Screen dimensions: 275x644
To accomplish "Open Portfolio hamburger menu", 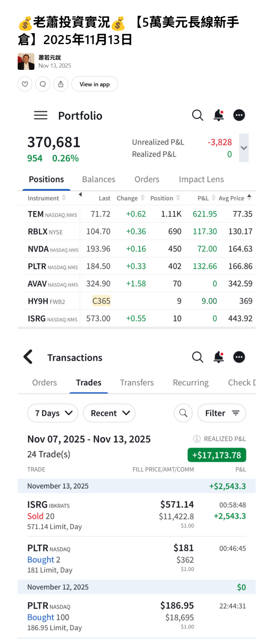I will [41, 115].
